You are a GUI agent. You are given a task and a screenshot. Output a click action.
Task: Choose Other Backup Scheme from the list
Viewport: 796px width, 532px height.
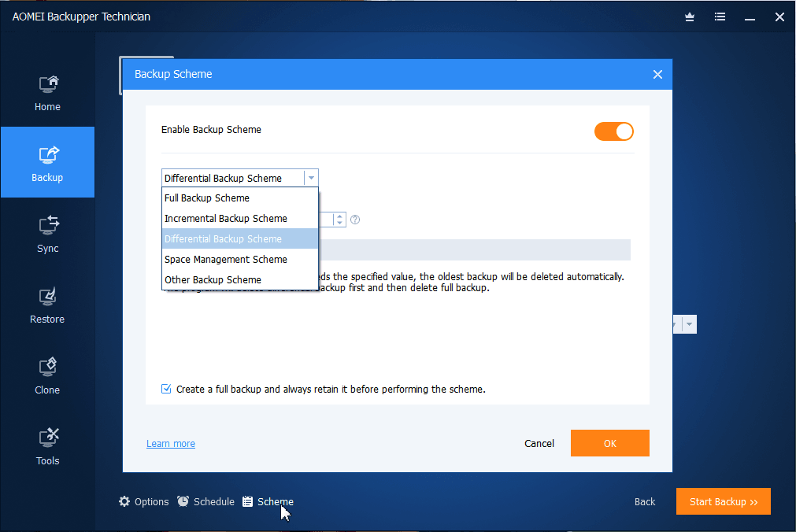coord(239,279)
